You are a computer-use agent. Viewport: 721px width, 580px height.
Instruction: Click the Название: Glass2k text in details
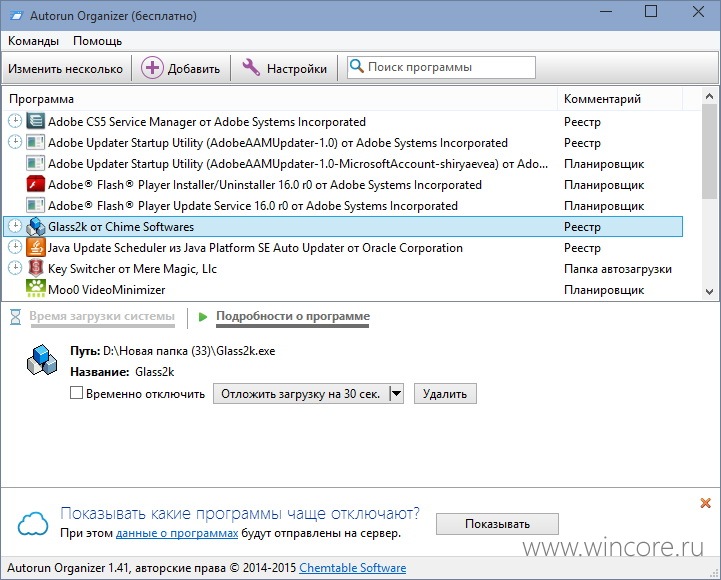click(x=122, y=372)
